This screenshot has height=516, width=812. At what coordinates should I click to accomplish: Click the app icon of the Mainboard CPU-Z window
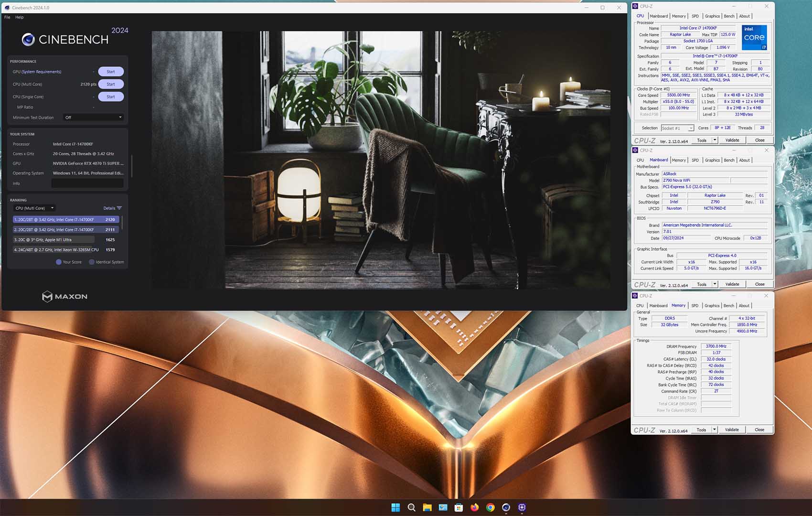pos(635,150)
